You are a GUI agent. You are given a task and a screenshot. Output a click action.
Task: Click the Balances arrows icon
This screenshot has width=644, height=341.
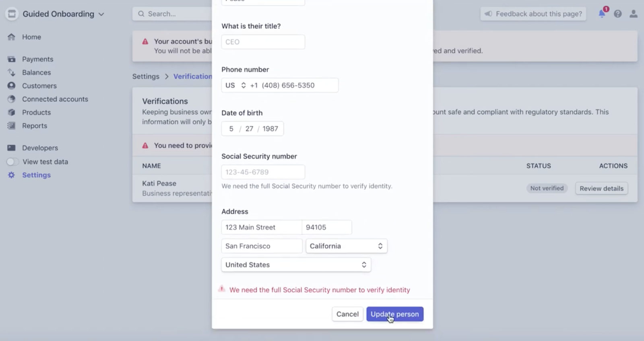[11, 72]
